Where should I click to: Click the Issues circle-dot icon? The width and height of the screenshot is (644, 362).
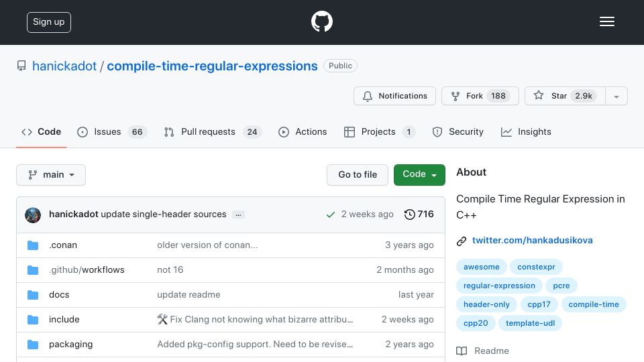(83, 132)
